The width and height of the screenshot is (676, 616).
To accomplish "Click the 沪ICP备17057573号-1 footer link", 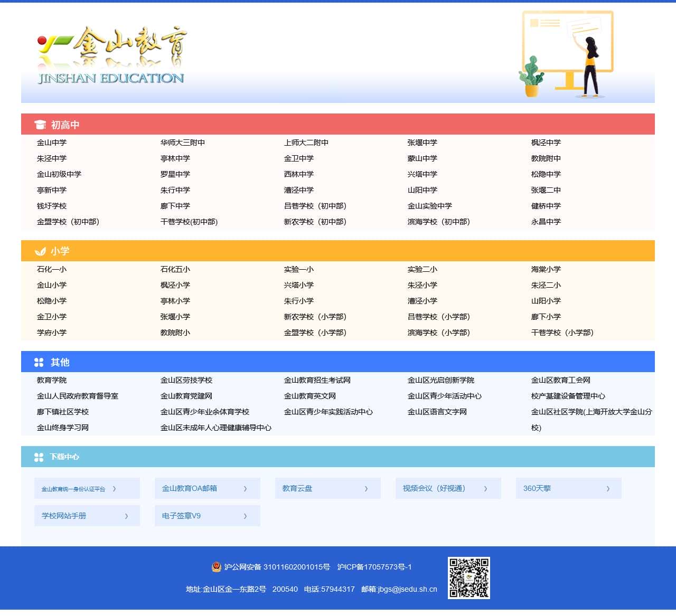I will pos(374,567).
